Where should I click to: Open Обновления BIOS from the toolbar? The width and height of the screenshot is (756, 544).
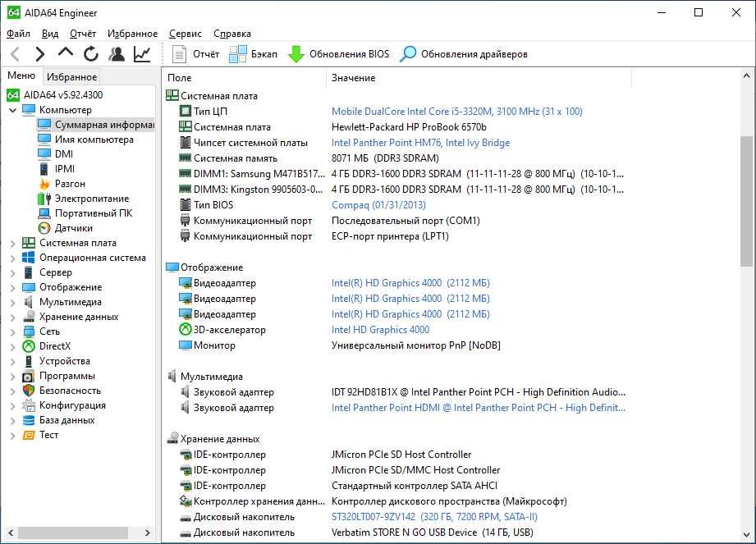(x=338, y=54)
